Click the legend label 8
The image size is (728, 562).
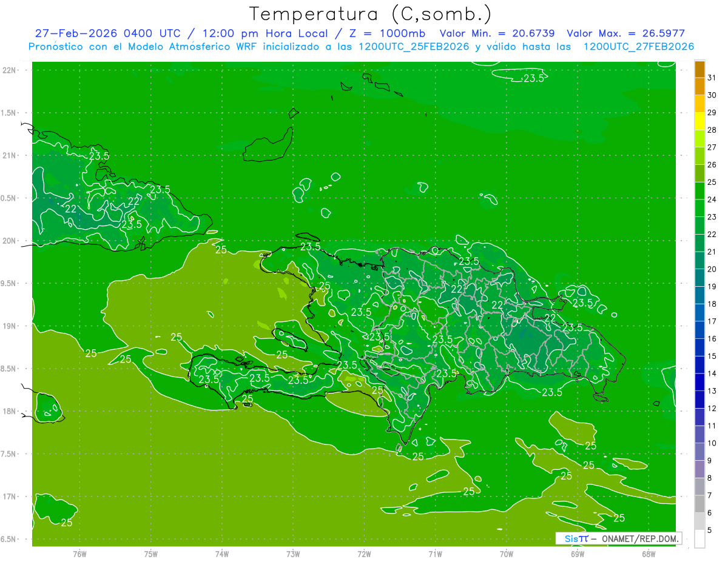[710, 478]
